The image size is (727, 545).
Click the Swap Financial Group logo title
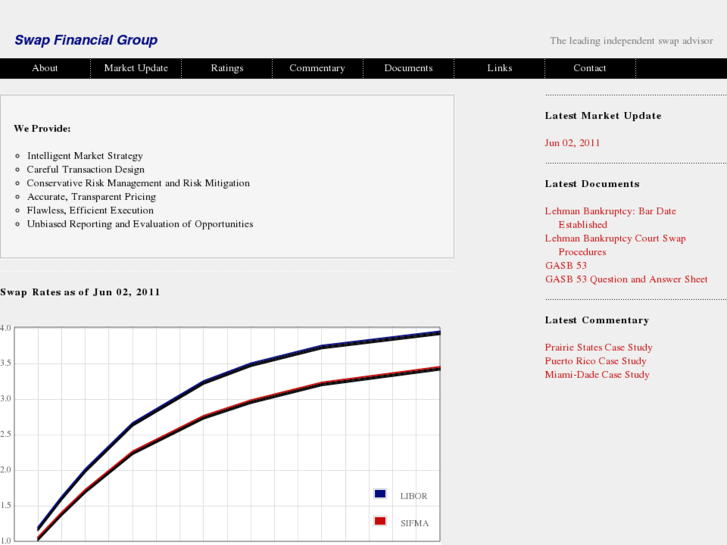tap(86, 40)
